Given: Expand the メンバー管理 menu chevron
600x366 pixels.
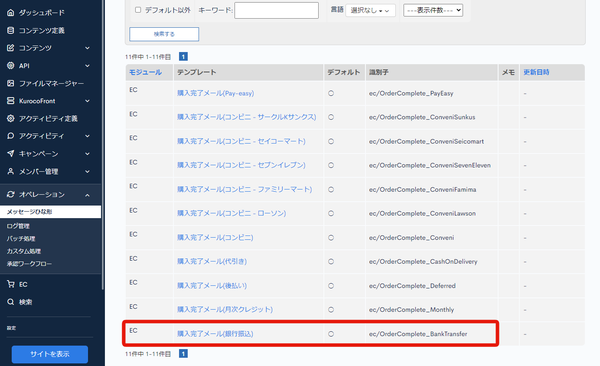Looking at the screenshot, I should (87, 171).
